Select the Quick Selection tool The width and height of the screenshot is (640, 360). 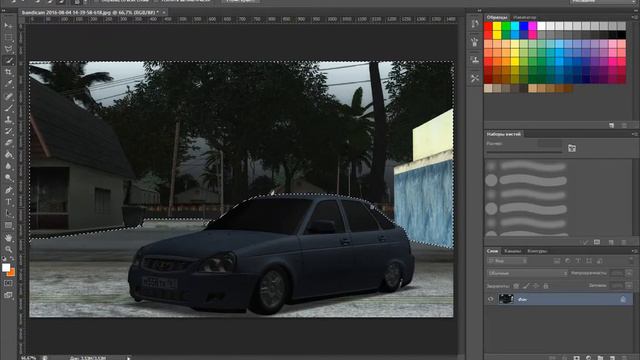[x=8, y=61]
